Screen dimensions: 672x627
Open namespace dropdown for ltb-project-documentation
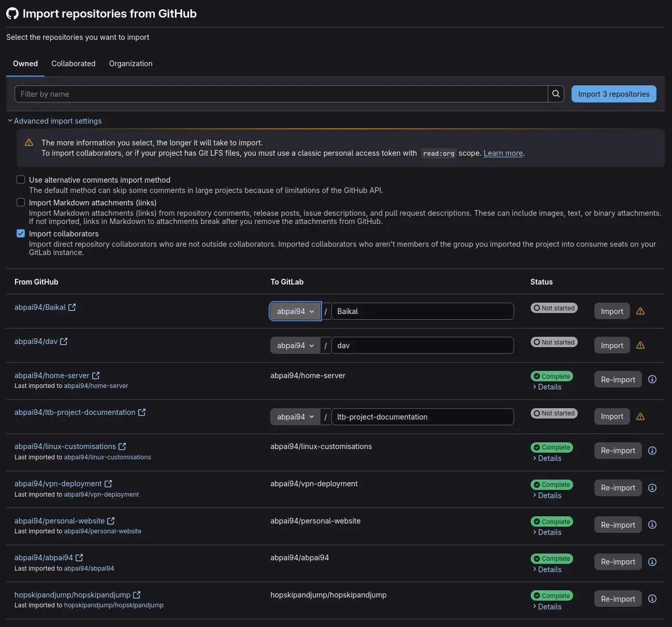[x=296, y=416]
